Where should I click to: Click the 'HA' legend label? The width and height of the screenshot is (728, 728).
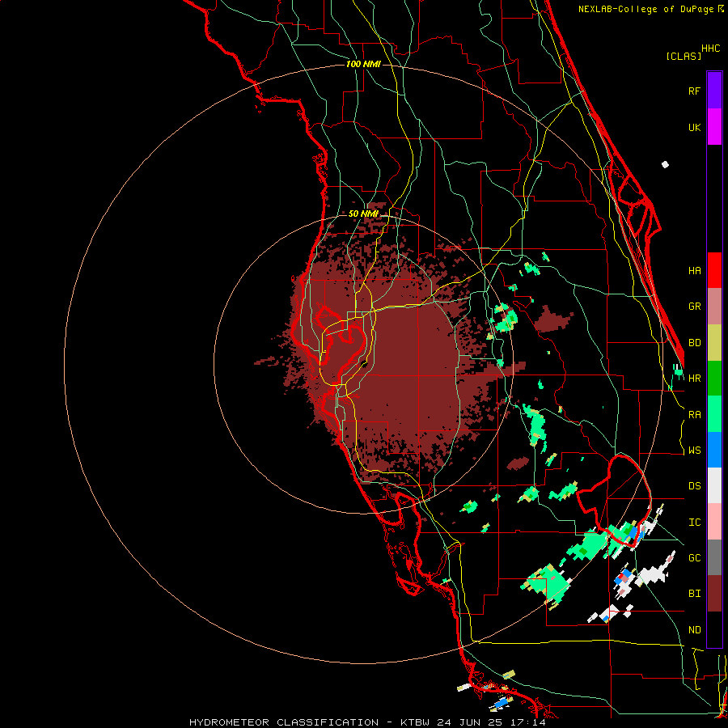click(x=695, y=270)
